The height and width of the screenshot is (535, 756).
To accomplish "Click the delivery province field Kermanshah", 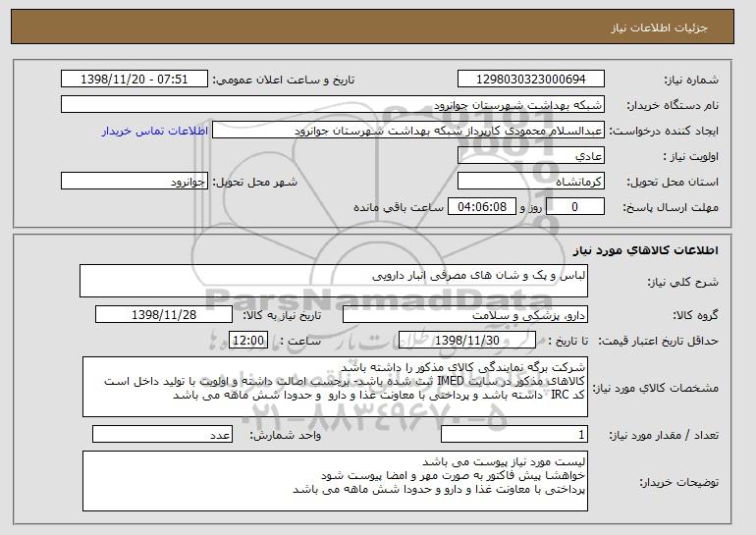I will 531,182.
